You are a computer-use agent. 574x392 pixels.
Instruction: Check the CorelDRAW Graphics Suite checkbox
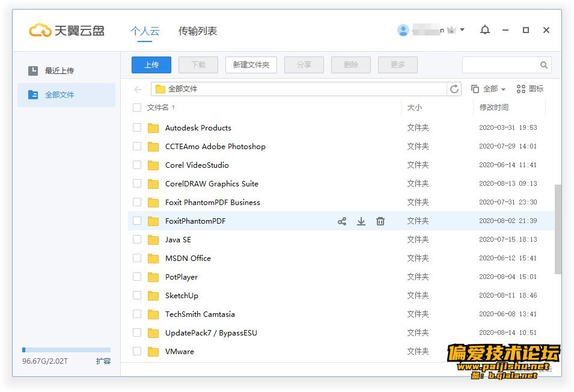tap(137, 183)
